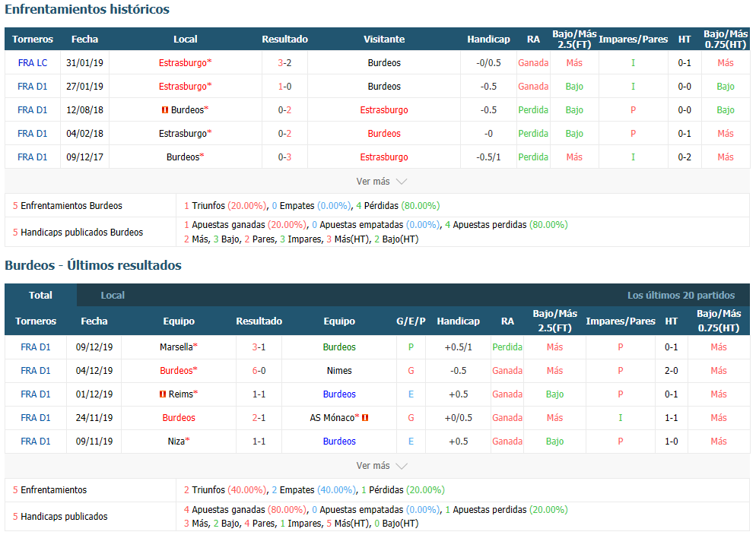
Task: Click the red card icon beside Reims
Action: coord(163,394)
